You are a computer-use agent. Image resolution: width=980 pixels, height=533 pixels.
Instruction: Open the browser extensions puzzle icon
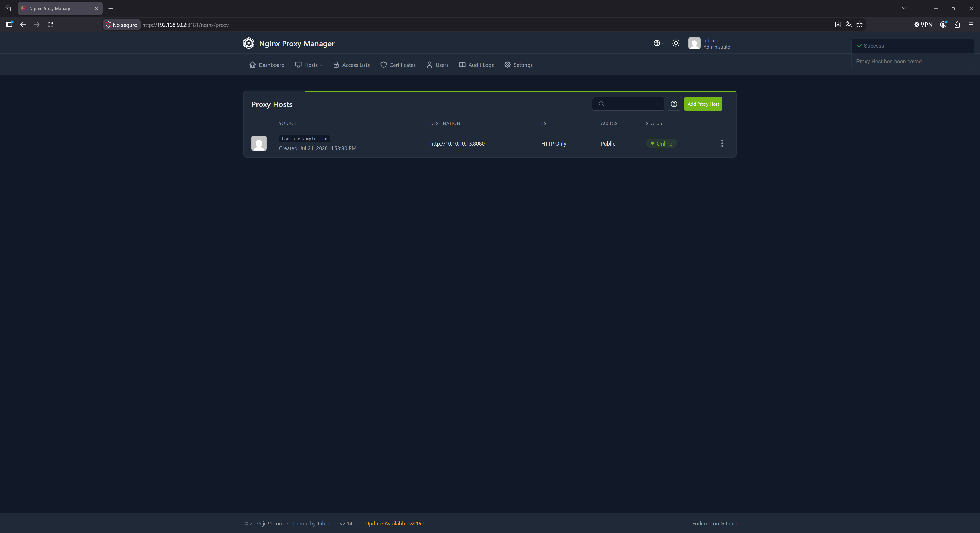coord(957,25)
